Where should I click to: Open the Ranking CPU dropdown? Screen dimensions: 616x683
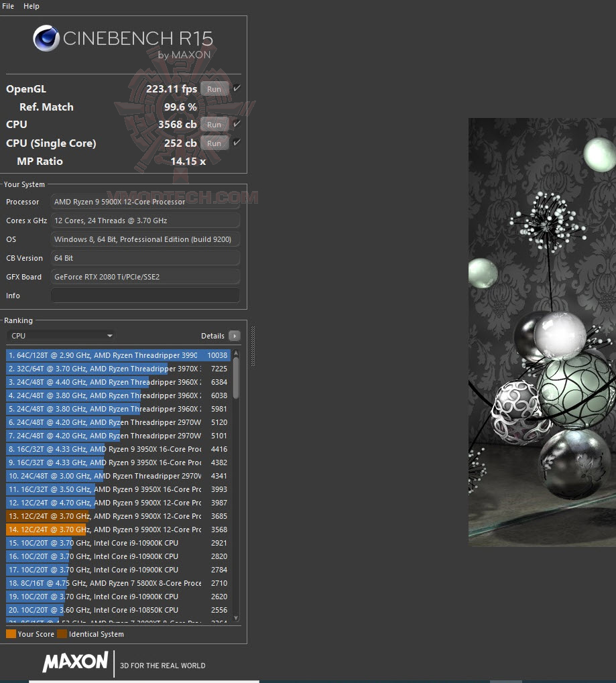pos(61,336)
